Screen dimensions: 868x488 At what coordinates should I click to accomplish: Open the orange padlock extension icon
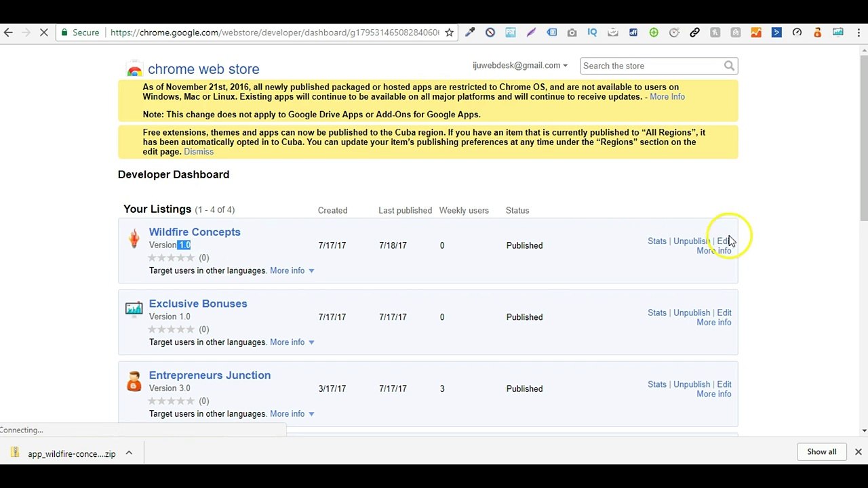(x=817, y=33)
